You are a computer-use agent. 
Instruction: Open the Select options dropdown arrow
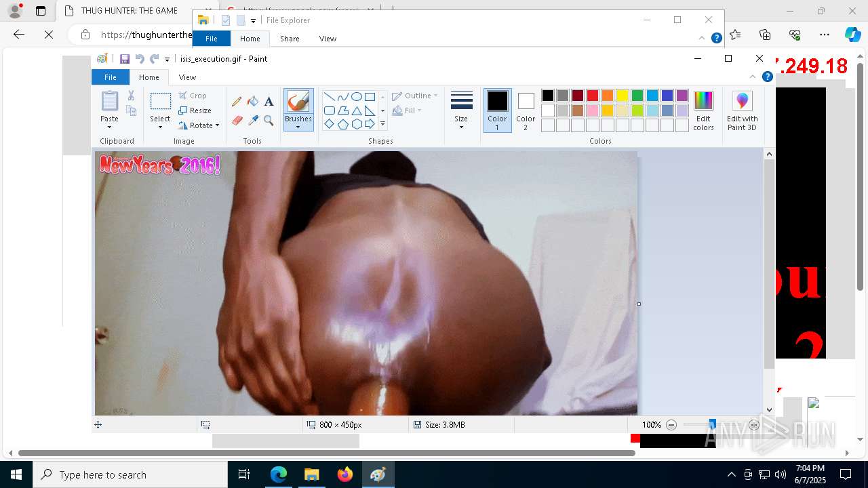(160, 127)
